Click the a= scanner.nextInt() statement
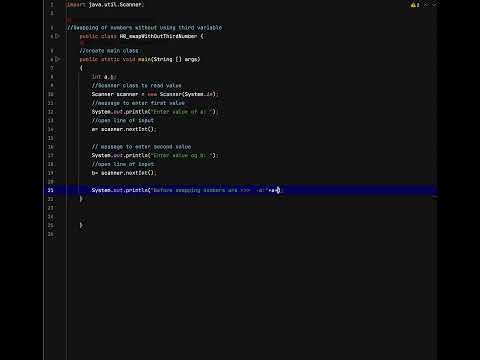This screenshot has width=480, height=360. (x=124, y=129)
